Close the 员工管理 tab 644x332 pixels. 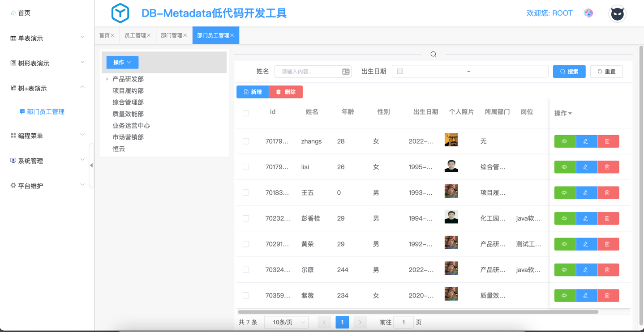tap(149, 35)
